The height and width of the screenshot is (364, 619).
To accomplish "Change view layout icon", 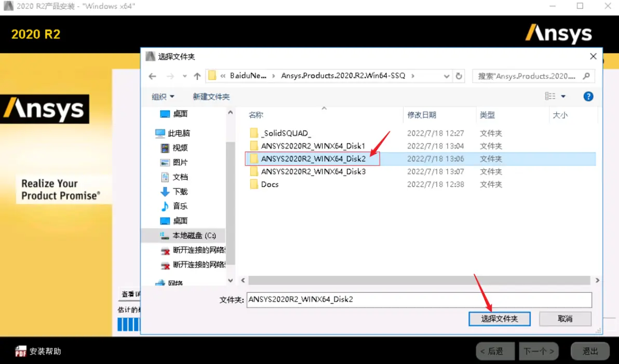I will point(550,97).
